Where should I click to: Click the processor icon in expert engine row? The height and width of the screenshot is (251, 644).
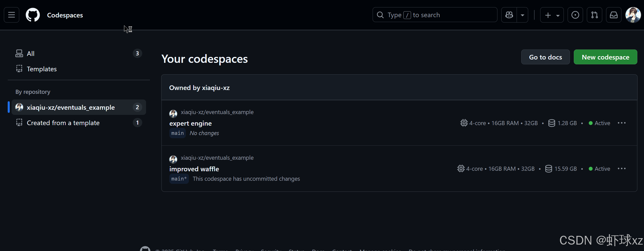pyautogui.click(x=464, y=123)
